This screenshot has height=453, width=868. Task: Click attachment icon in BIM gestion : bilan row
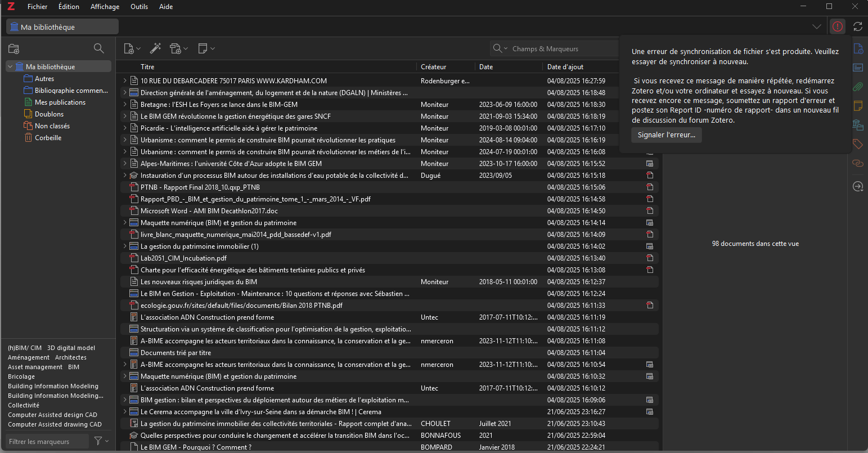click(x=650, y=400)
